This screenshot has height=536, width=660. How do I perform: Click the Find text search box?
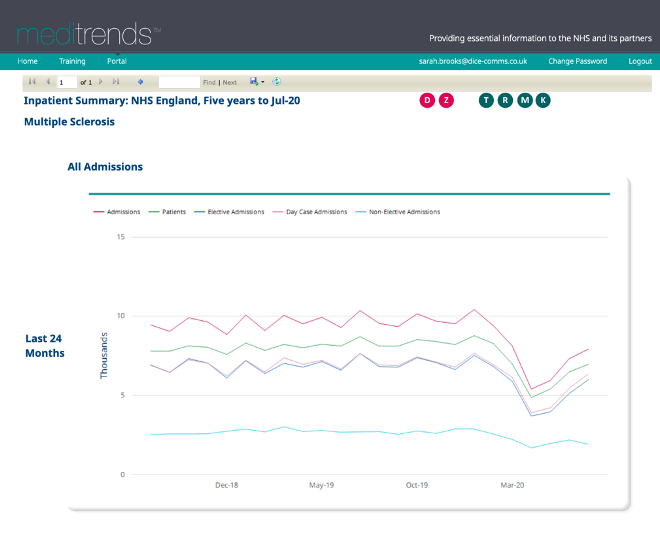(x=179, y=82)
